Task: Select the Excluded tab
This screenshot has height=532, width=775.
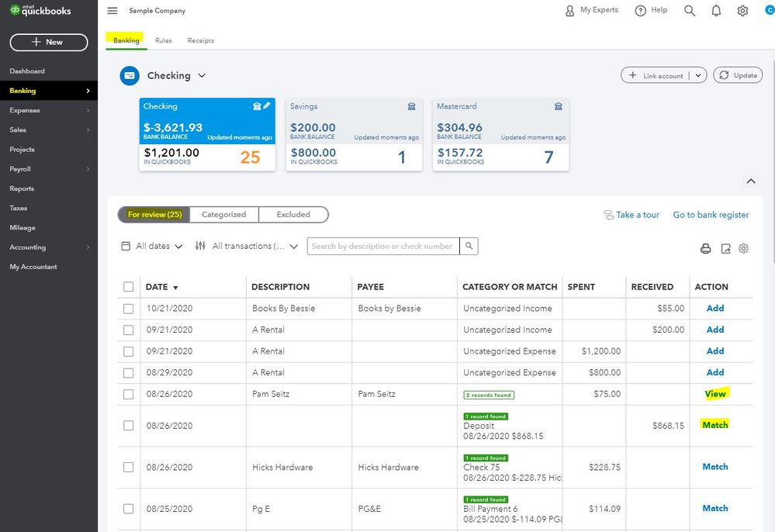Action: [293, 214]
